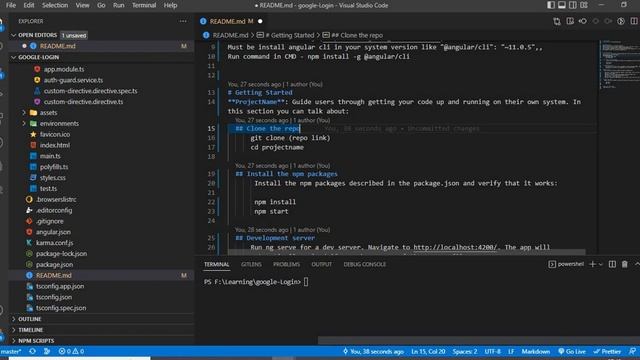This screenshot has width=640, height=360.
Task: Open the Help menu
Action: [170, 5]
